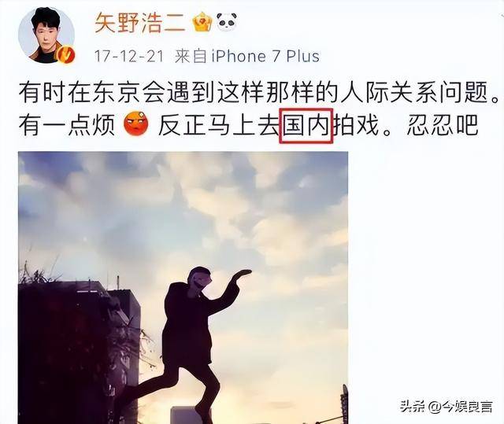
Task: Tap the gold crown membership icon
Action: [x=202, y=21]
